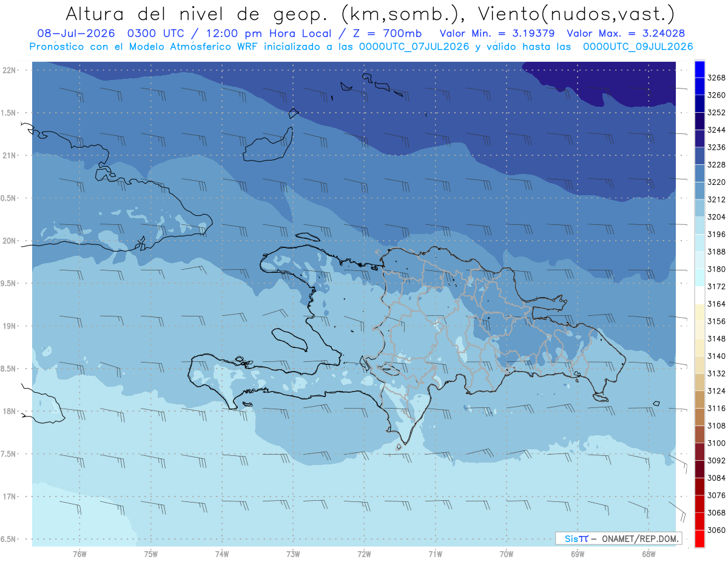Click the 3060 color scale label
728x562 pixels.
[716, 530]
